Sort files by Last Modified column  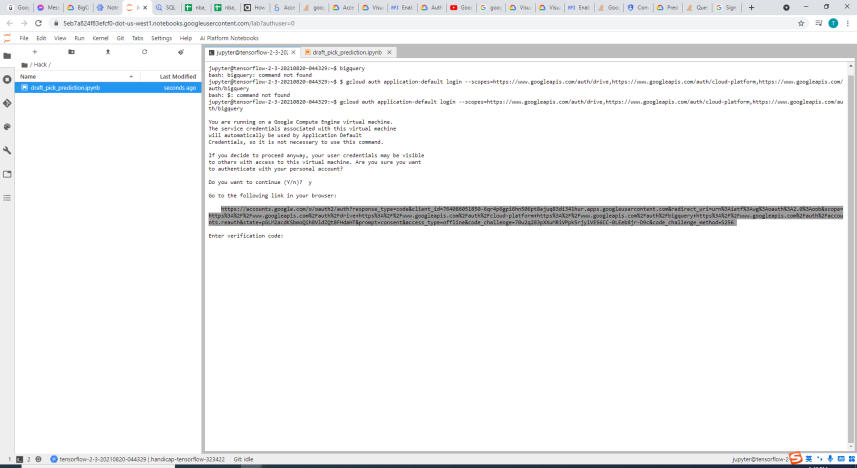[171, 77]
